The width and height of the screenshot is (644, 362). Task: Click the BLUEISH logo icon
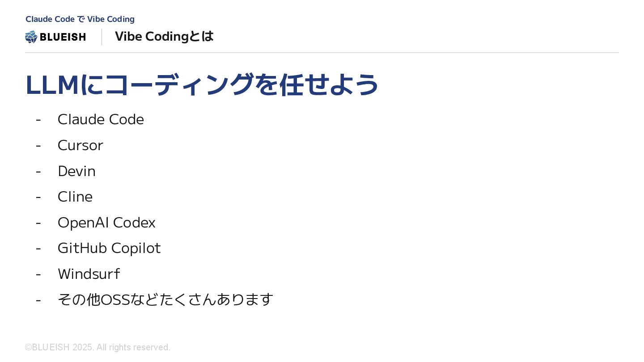[x=31, y=37]
